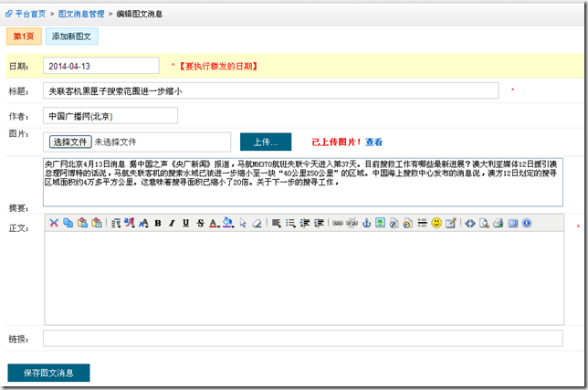Screen dimensions: 588x390
Task: Click the 标题 title input field
Action: [x=271, y=90]
